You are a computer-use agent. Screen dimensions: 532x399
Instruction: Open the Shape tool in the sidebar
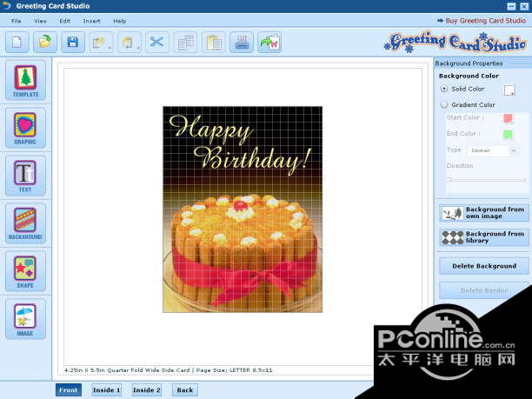pos(25,271)
